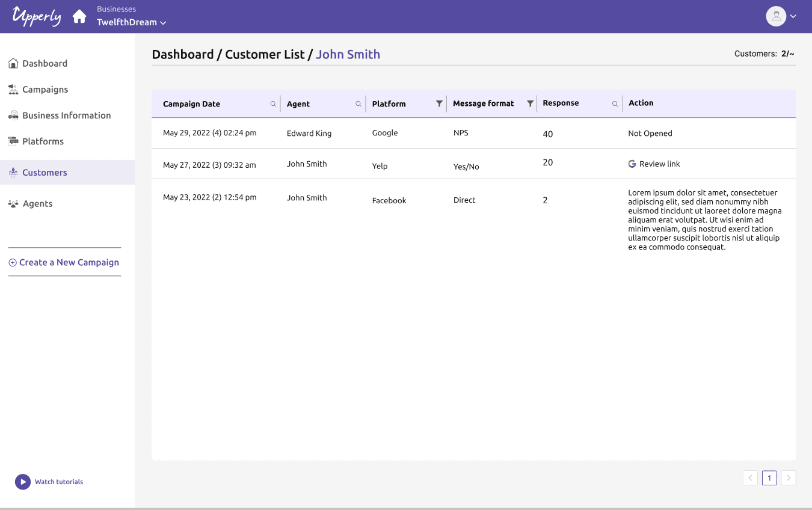Image resolution: width=812 pixels, height=510 pixels.
Task: Click the Dashboard sidebar house icon
Action: click(13, 63)
